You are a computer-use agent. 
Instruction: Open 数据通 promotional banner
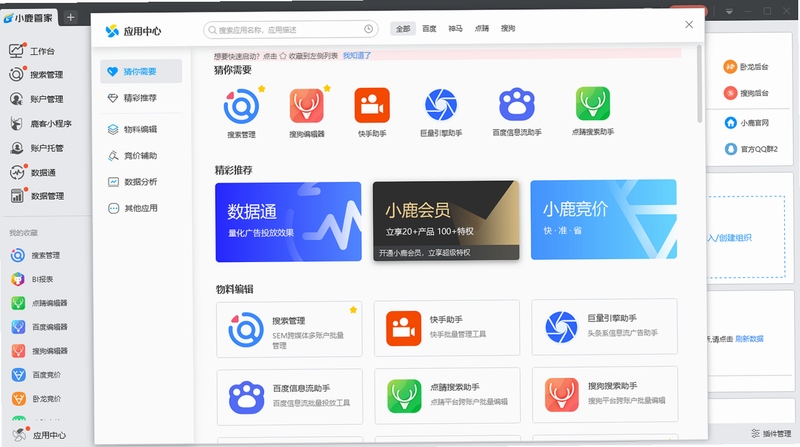288,222
